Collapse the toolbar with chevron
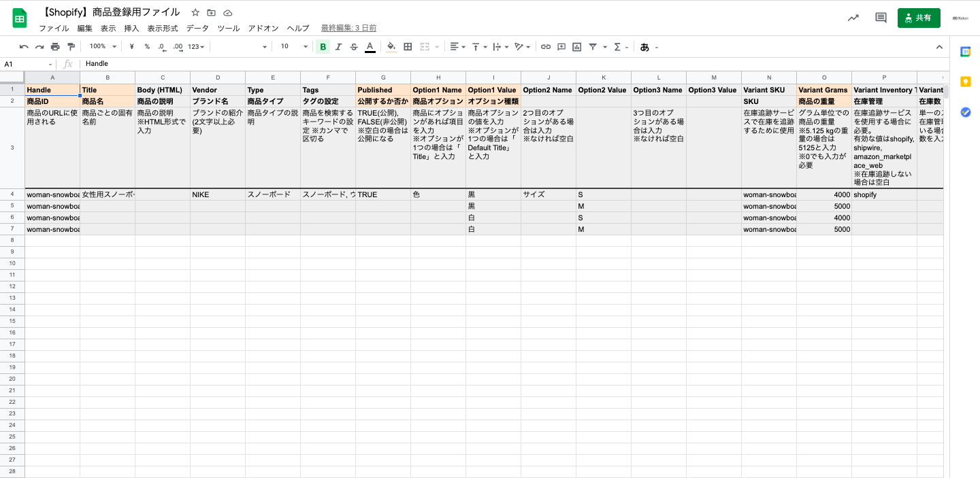Viewport: 980px width, 478px height. pyautogui.click(x=939, y=47)
